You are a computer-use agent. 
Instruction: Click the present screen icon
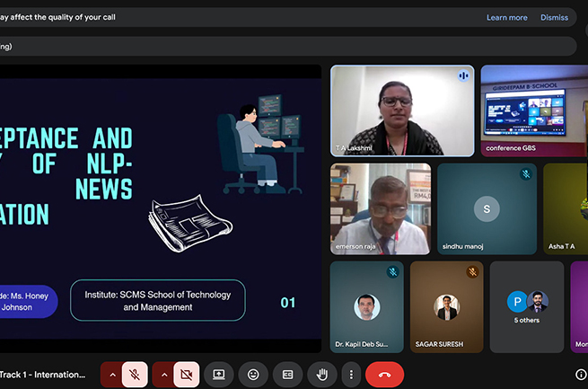click(219, 374)
